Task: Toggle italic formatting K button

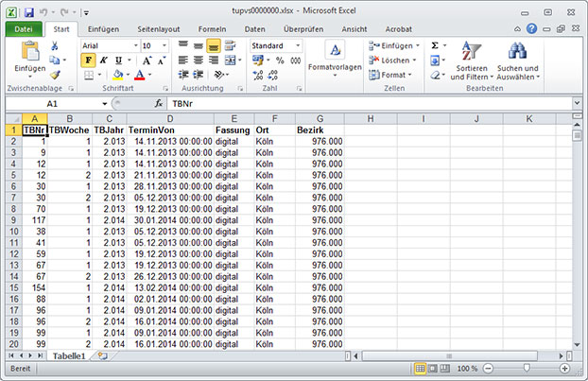Action: click(x=102, y=61)
